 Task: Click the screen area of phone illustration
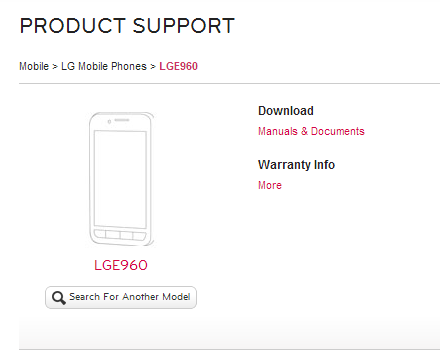coord(120,179)
